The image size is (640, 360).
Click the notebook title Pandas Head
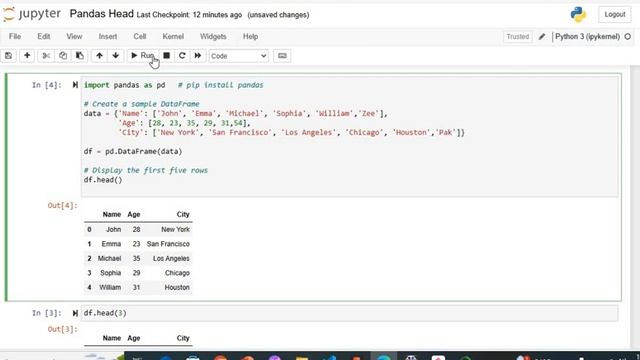(102, 14)
